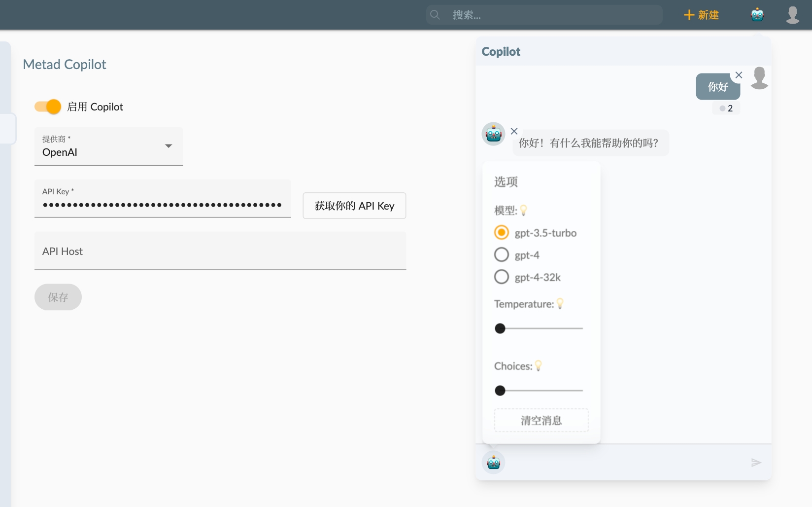Image resolution: width=812 pixels, height=507 pixels.
Task: Click the user avatar above the 你好 message
Action: [759, 78]
